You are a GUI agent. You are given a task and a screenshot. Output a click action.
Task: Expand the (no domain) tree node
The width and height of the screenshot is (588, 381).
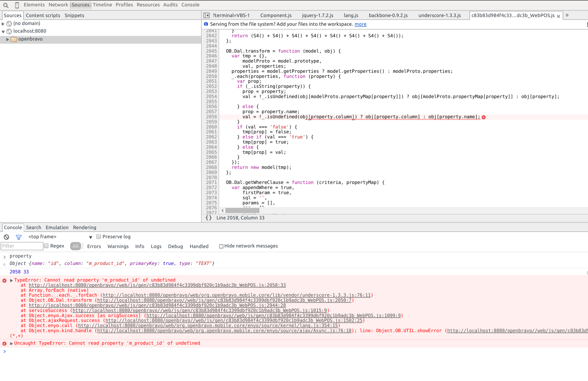pos(3,24)
